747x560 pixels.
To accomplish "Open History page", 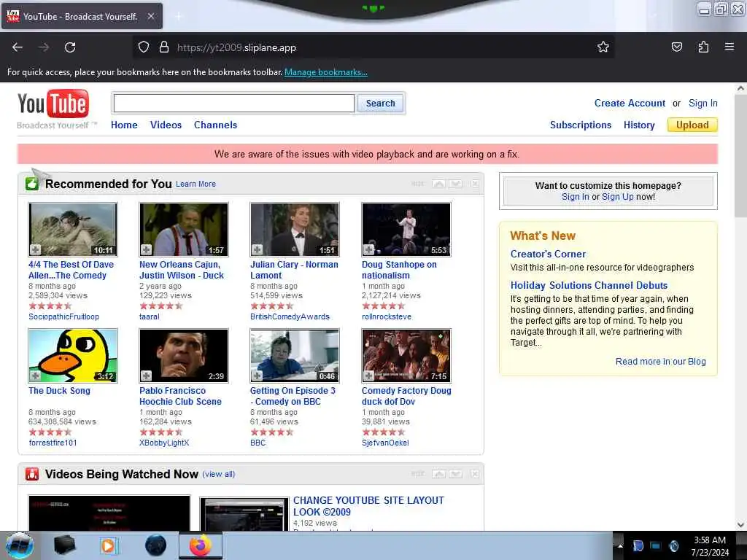I will pyautogui.click(x=639, y=125).
